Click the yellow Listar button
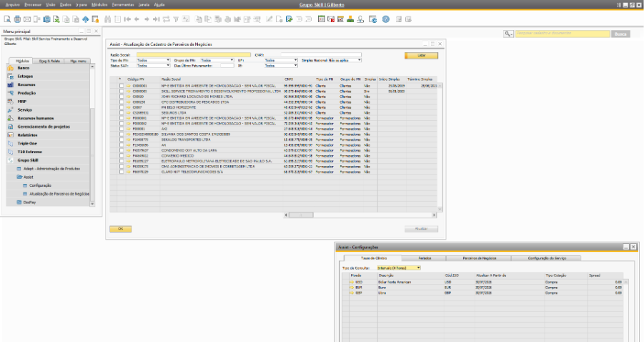Image resolution: width=644 pixels, height=342 pixels. pyautogui.click(x=421, y=56)
